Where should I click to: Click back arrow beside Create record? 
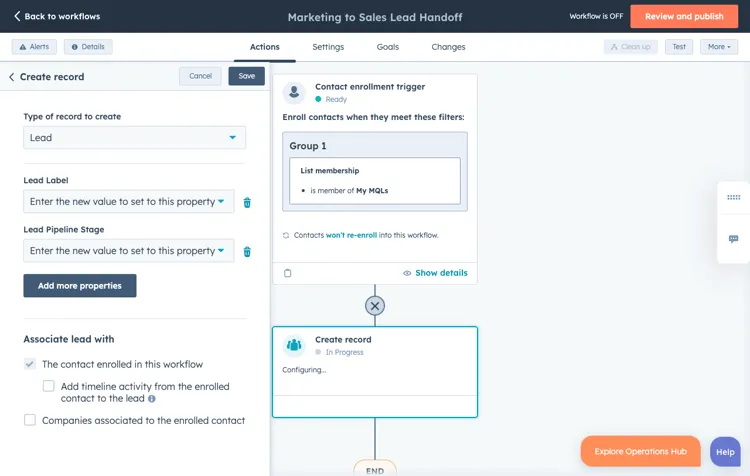click(x=12, y=77)
